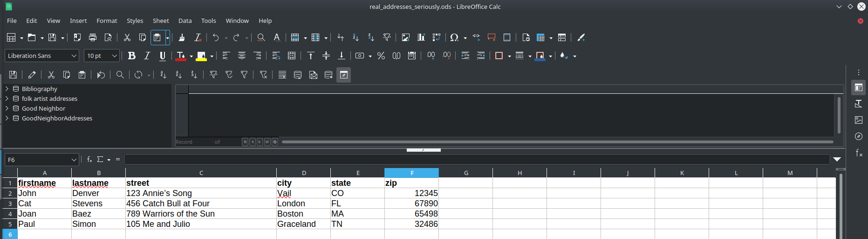
Task: Click the Spelling check icon
Action: tap(277, 37)
